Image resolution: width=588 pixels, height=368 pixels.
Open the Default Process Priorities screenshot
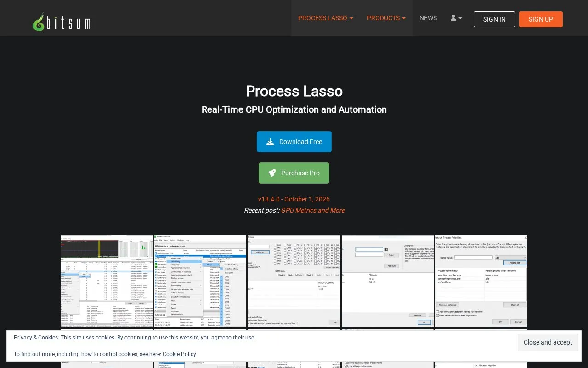coord(481,281)
